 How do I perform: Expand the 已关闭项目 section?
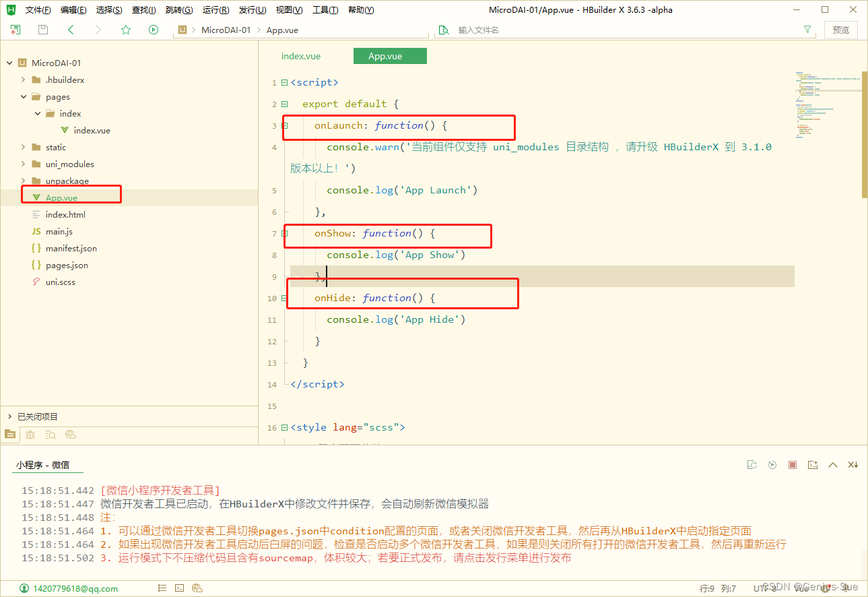(9, 416)
